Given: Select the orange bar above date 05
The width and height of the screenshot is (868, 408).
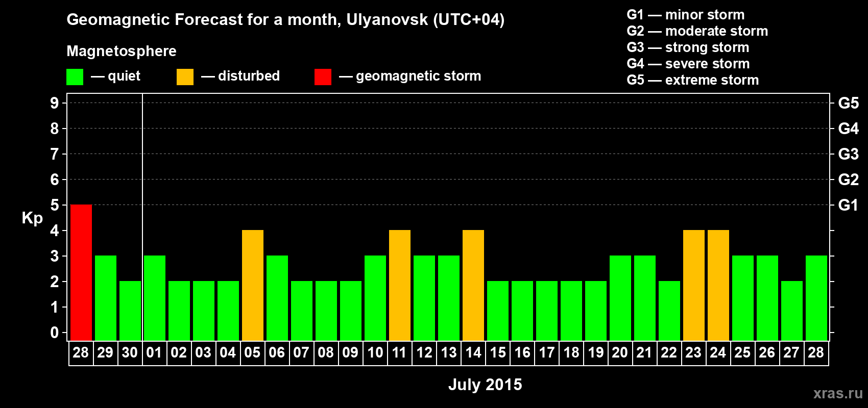Looking at the screenshot, I should (x=253, y=285).
